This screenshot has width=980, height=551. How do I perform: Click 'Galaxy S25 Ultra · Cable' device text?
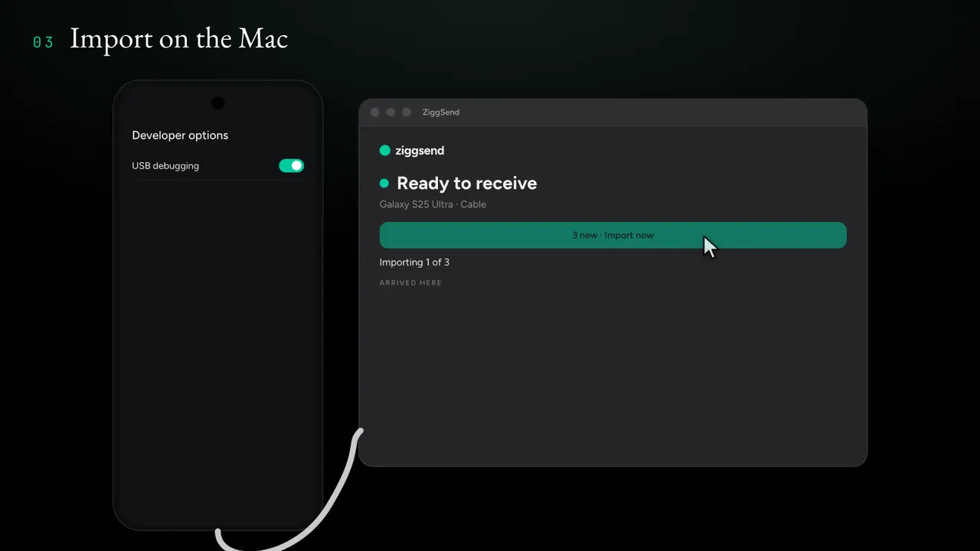(x=433, y=204)
